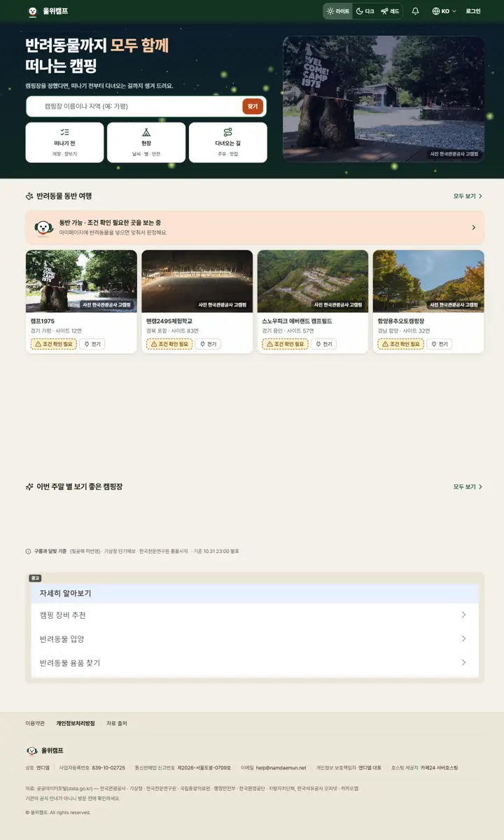Click the 캠프1975 title text
This screenshot has height=840, width=504.
tap(42, 321)
